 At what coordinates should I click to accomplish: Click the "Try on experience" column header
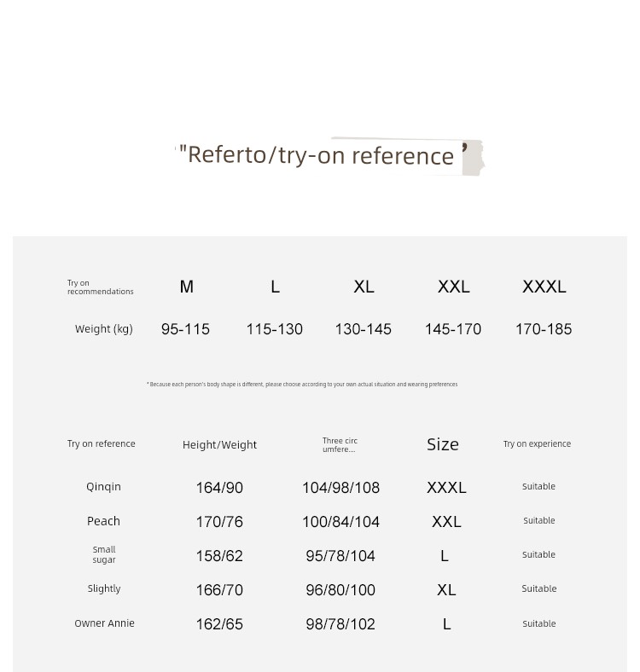[537, 444]
